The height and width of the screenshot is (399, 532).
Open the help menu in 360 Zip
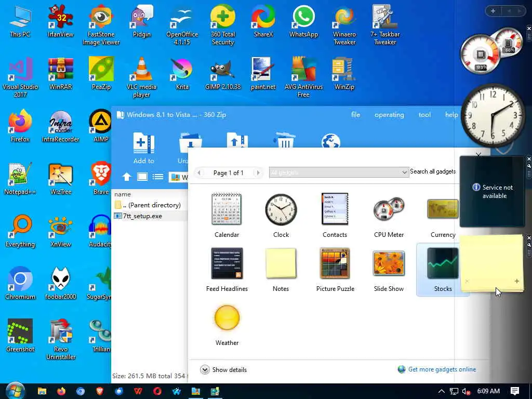pyautogui.click(x=451, y=115)
